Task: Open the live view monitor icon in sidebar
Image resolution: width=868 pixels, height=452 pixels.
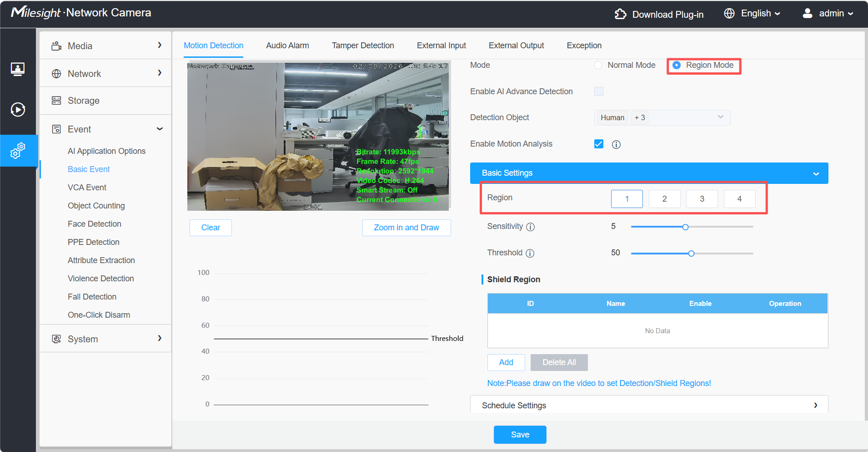Action: [x=18, y=69]
